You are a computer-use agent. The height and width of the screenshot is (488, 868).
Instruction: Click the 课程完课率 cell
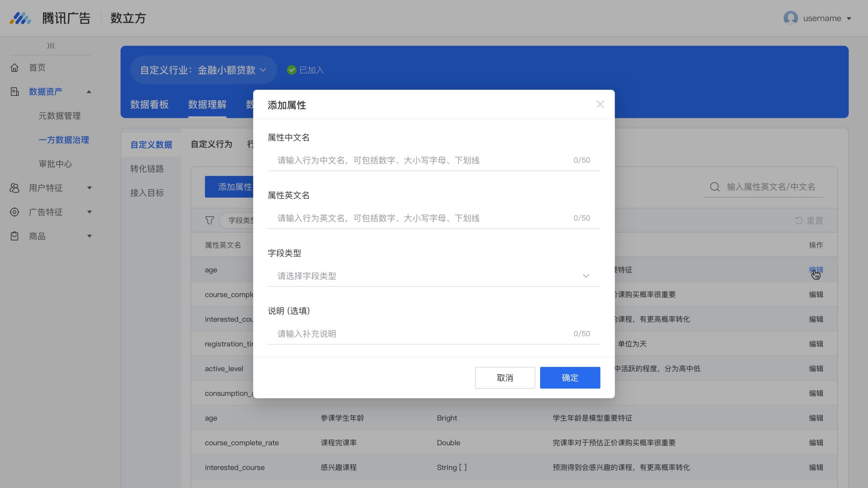[x=338, y=443]
